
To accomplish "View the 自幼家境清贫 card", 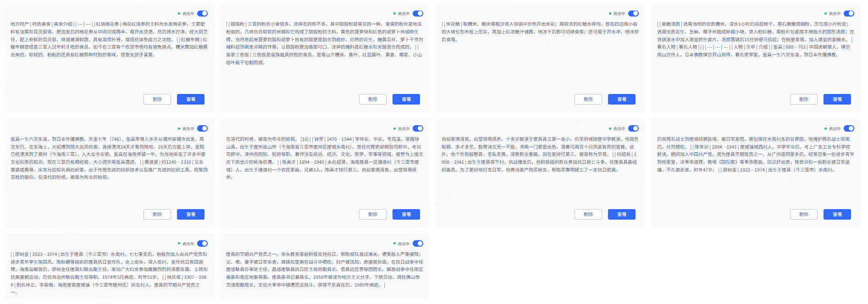I will pyautogui.click(x=622, y=215).
